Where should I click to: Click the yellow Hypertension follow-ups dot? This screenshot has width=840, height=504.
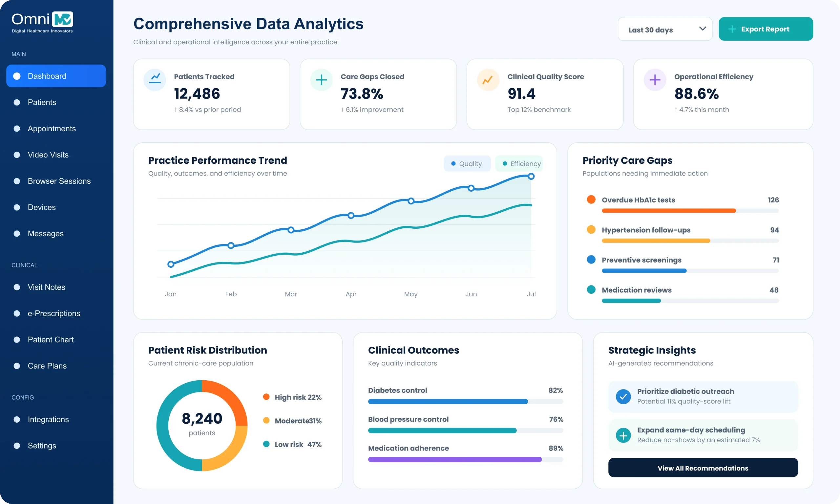pos(591,229)
